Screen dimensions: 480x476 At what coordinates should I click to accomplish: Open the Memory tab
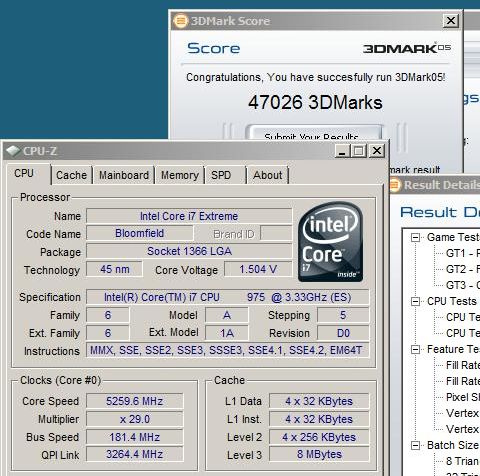click(x=180, y=175)
